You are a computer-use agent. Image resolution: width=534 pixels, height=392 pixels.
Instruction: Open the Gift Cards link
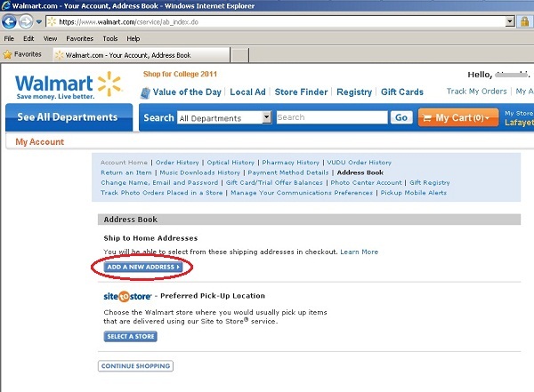(x=402, y=92)
